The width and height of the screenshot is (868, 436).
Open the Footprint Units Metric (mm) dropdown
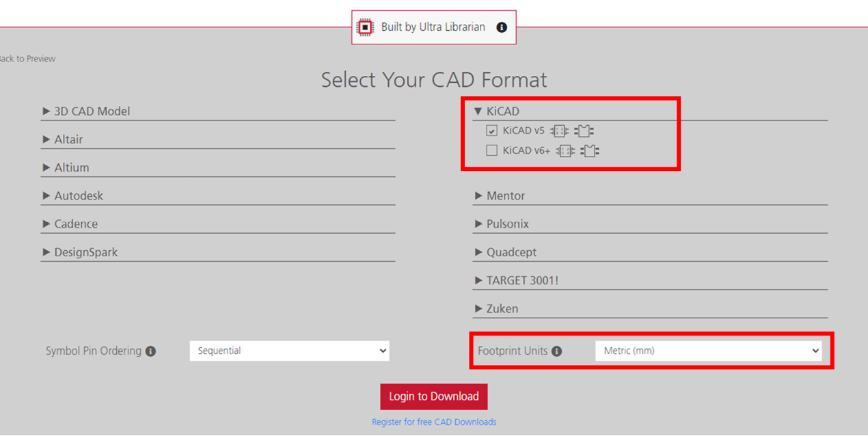coord(708,351)
